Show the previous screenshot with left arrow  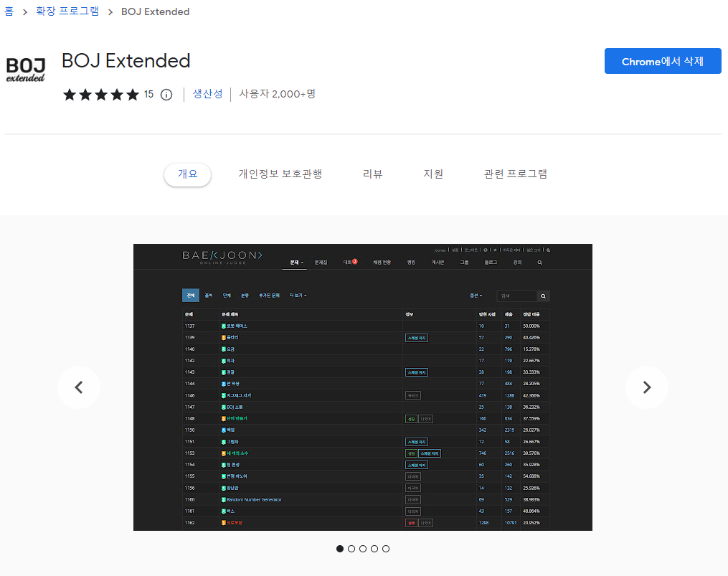[79, 387]
